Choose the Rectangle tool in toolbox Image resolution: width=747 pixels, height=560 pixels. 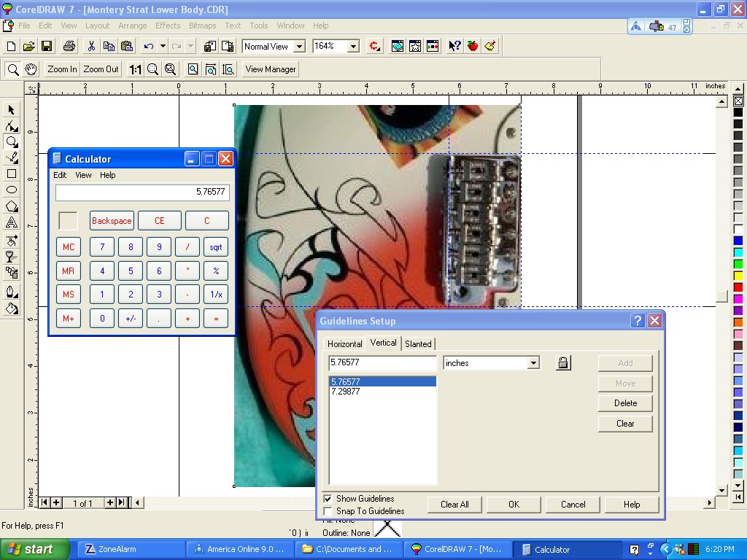click(x=12, y=174)
